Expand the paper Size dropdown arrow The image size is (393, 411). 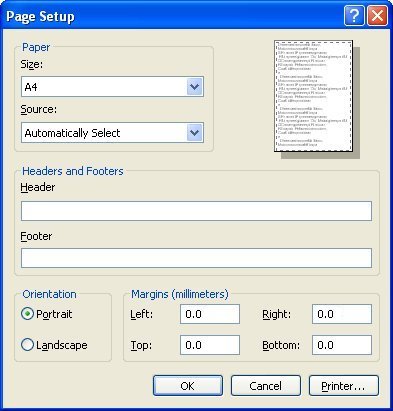194,87
